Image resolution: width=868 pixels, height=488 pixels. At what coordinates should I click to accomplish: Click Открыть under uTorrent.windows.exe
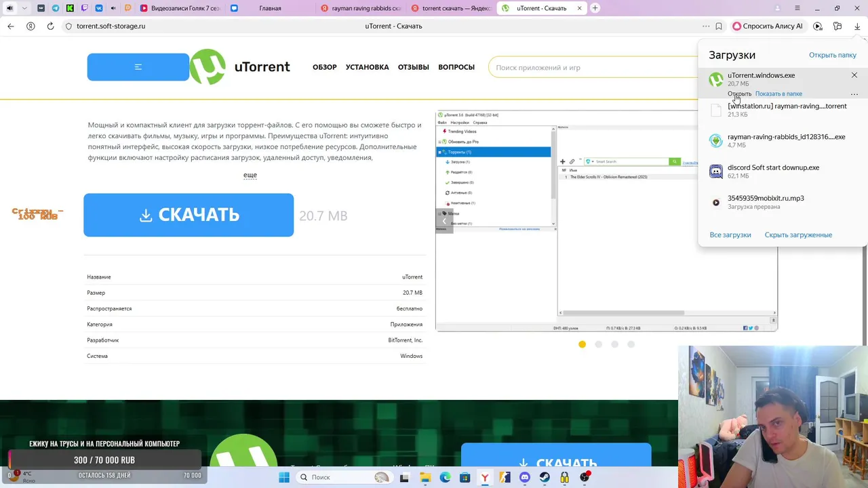point(739,94)
